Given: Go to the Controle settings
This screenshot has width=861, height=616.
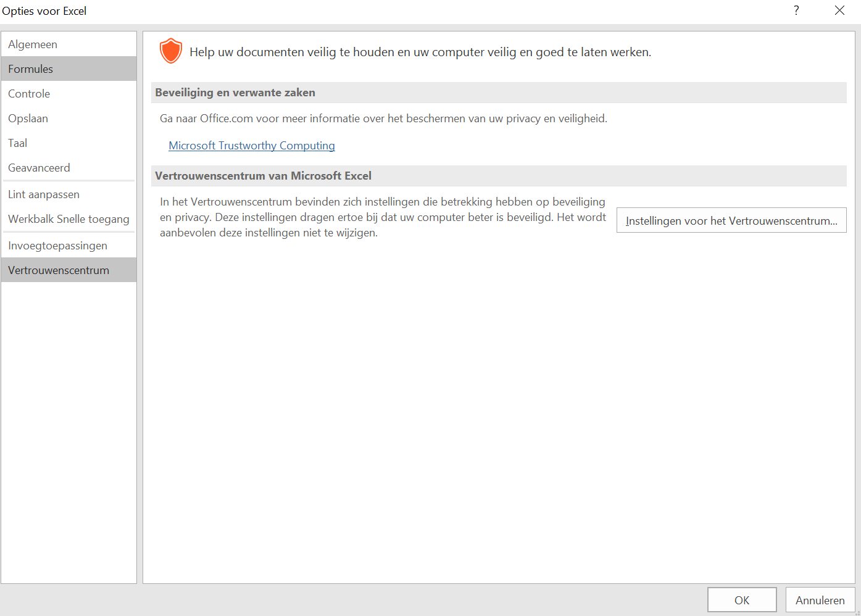Looking at the screenshot, I should pyautogui.click(x=69, y=94).
